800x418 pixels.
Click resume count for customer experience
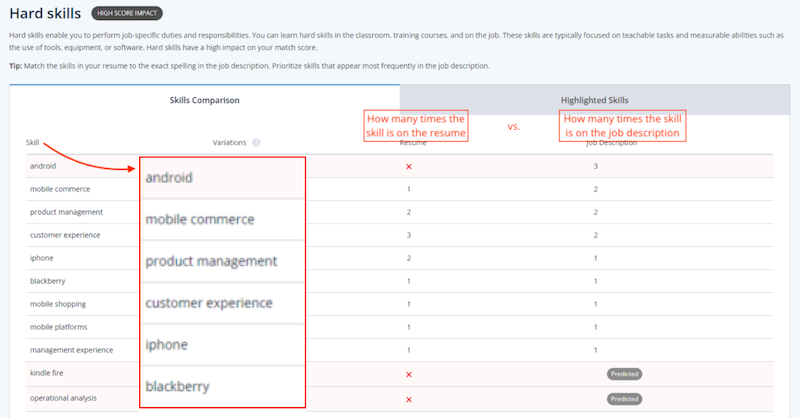[x=409, y=235]
